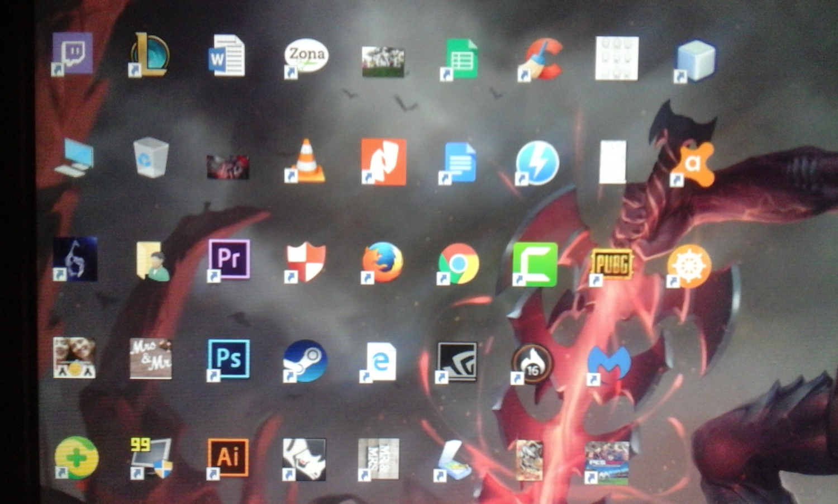
Task: Open the black and white face shortcut
Action: click(x=304, y=459)
